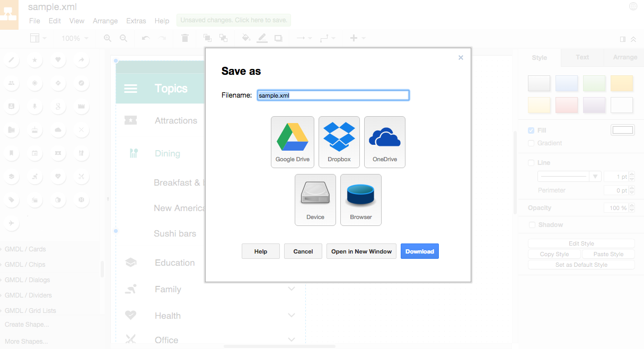Click the Redo arrow icon
Viewport: 644px width, 349px height.
(x=162, y=38)
